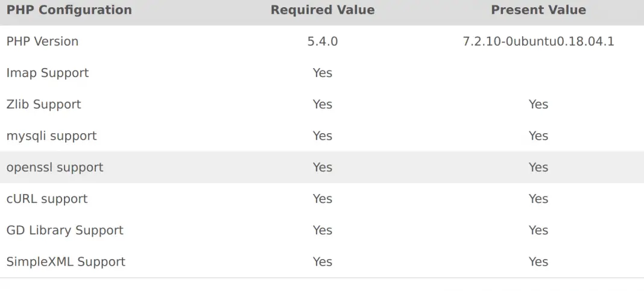Click the Required Value column header
Viewport: 644px width, 291px height.
pos(322,10)
